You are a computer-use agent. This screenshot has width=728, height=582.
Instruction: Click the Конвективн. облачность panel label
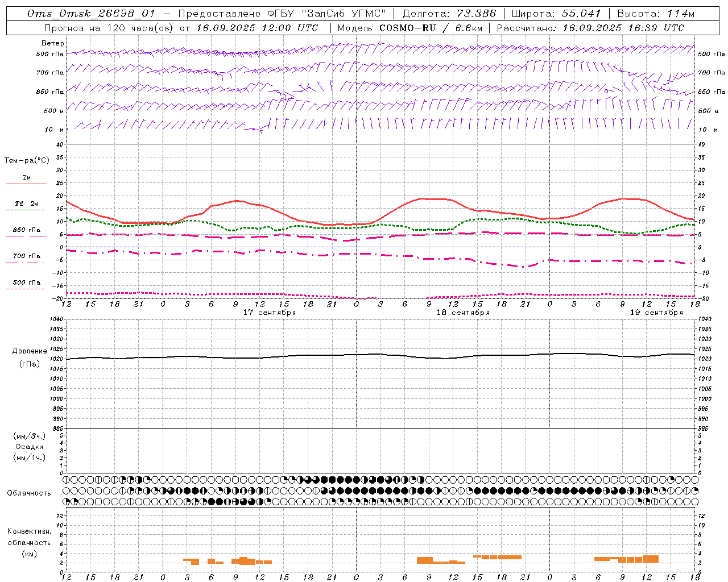click(x=29, y=537)
